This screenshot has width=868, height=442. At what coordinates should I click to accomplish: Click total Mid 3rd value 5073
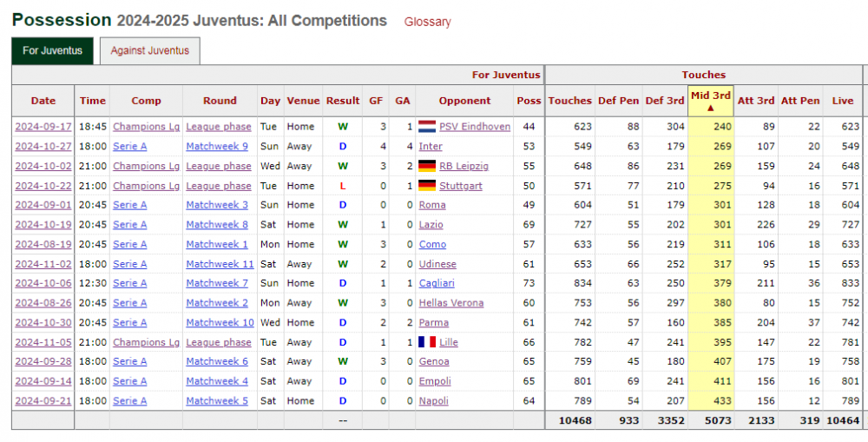718,420
